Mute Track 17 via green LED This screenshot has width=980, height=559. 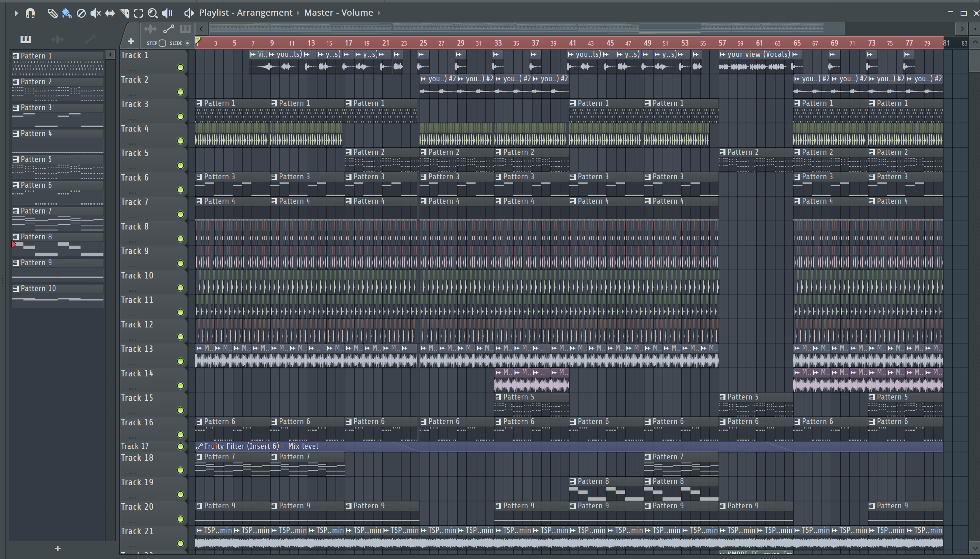180,446
